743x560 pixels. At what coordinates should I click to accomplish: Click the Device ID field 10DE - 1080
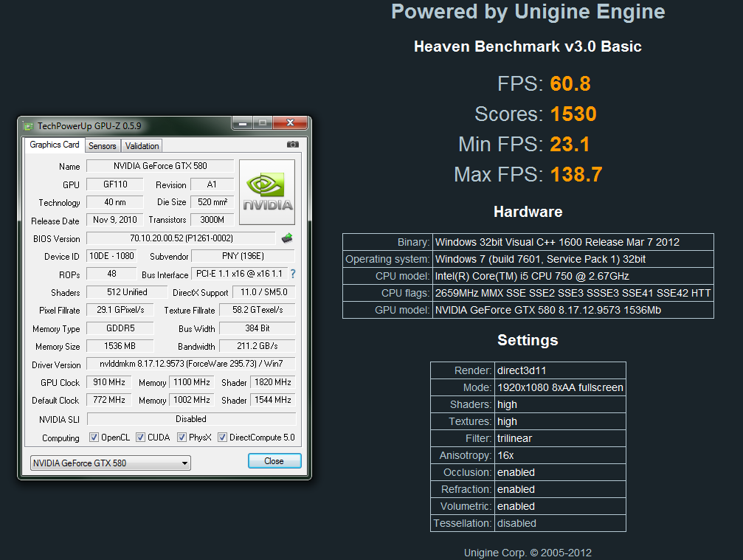coord(111,256)
